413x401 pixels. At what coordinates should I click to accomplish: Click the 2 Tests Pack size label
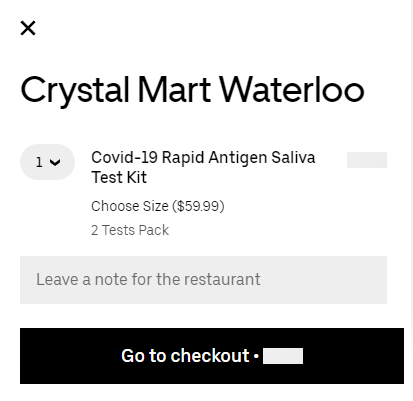(130, 230)
